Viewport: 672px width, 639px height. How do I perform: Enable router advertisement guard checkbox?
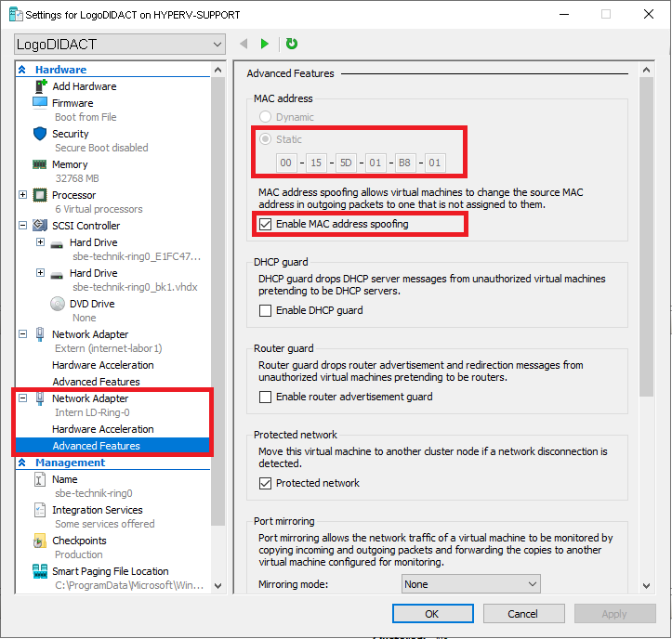click(265, 397)
